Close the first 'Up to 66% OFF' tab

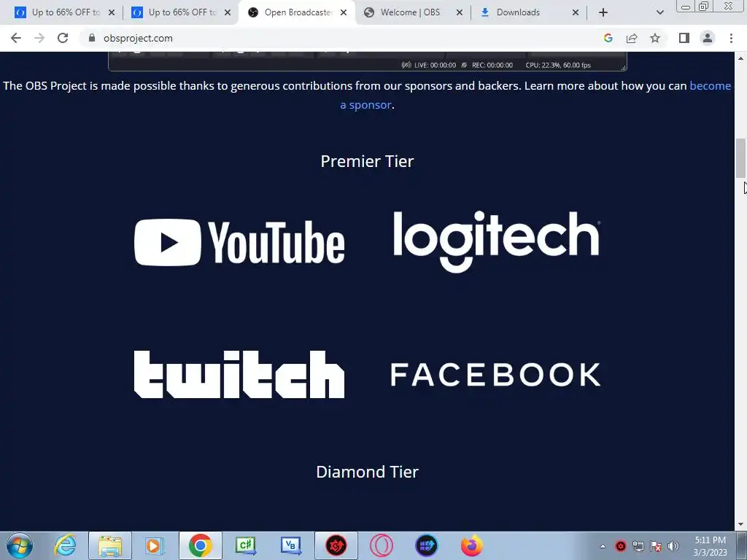[112, 12]
